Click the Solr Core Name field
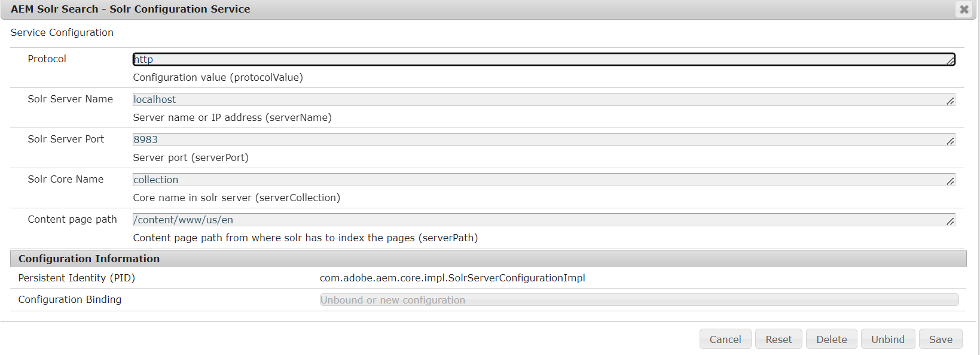 tap(544, 180)
